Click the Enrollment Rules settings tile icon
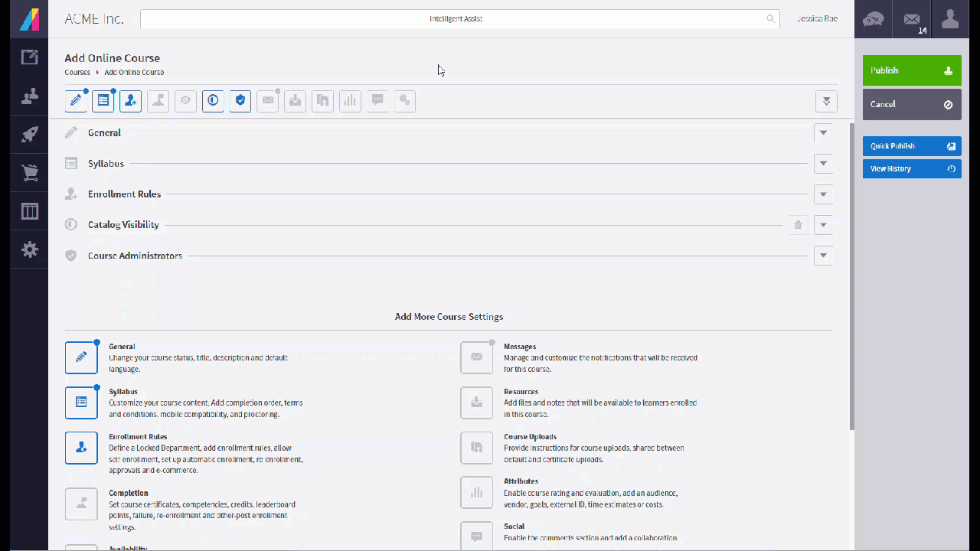The height and width of the screenshot is (551, 980). click(x=81, y=448)
